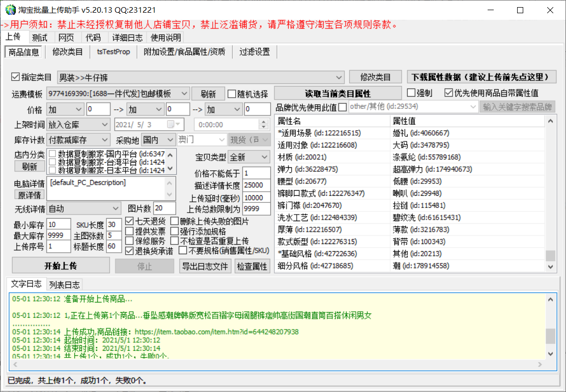Check 删除上传失败的图片
The width and height of the screenshot is (566, 392).
175,221
